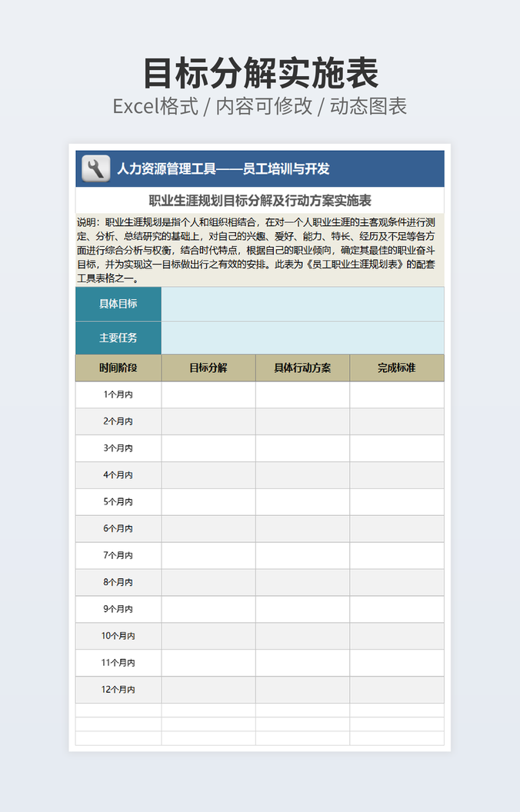
Task: Click the 12个月内 row cell
Action: coord(118,690)
